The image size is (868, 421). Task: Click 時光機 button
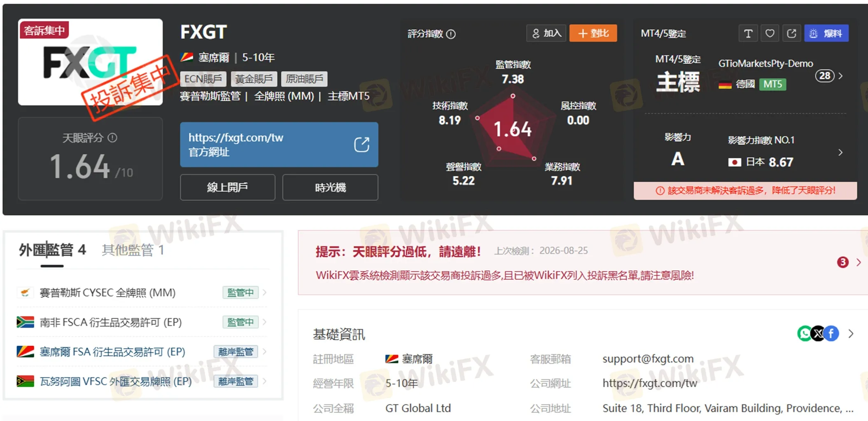coord(330,187)
